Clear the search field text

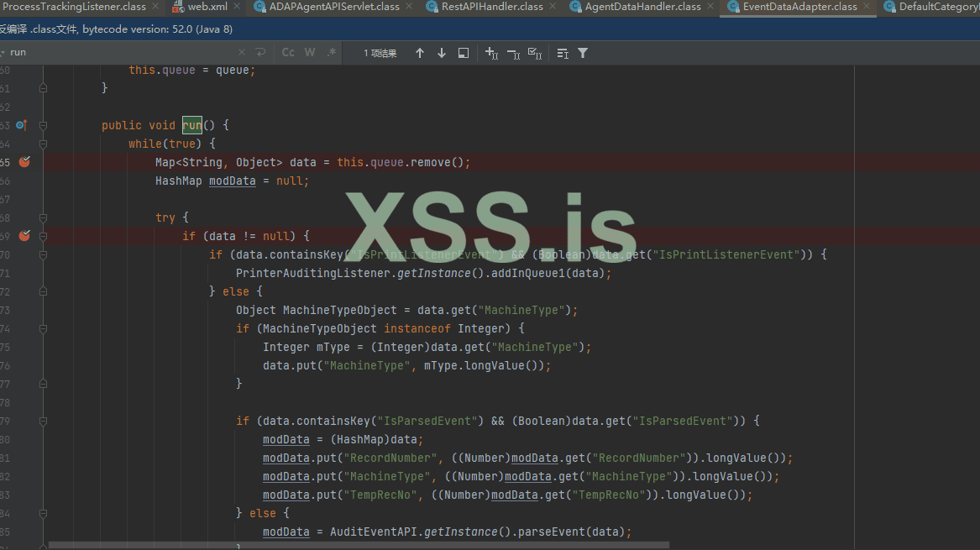(x=242, y=53)
